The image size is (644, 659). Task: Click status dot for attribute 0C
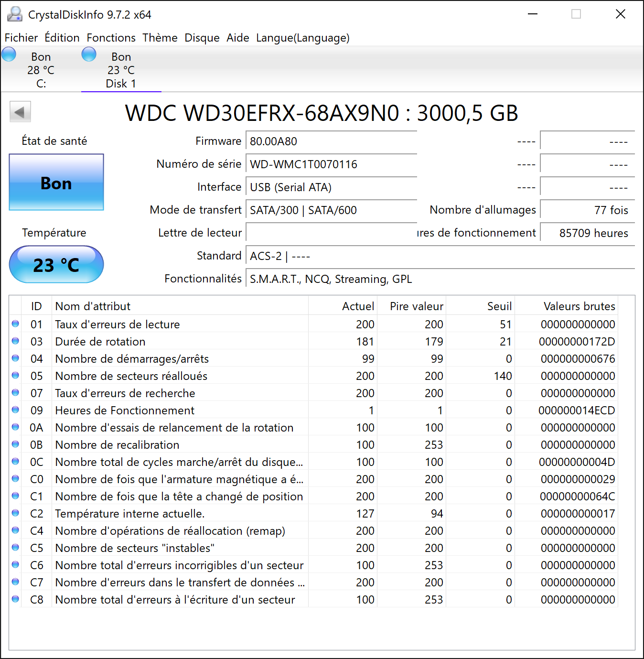tap(15, 462)
